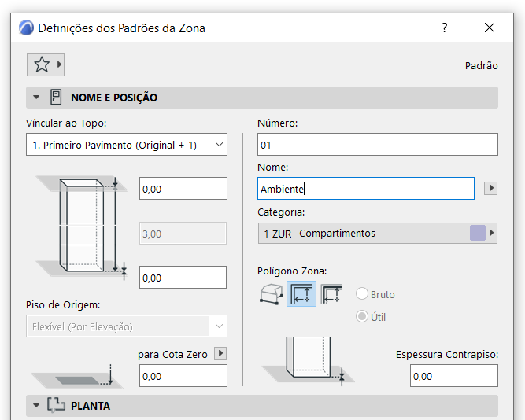Select the Útil radio option
525x420 pixels.
click(362, 317)
